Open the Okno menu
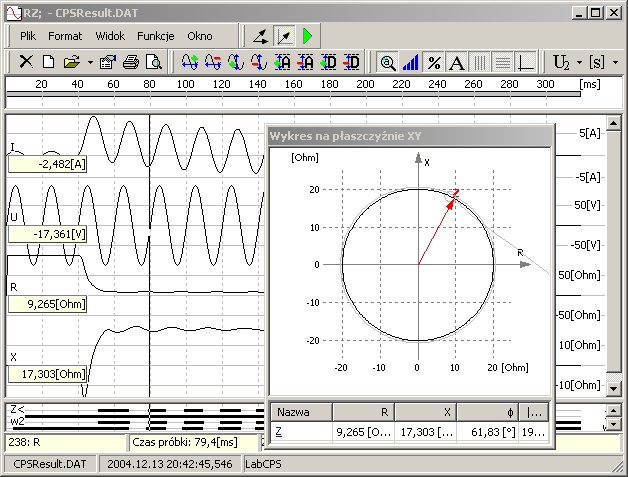Screen dimensions: 628x477 pos(200,36)
